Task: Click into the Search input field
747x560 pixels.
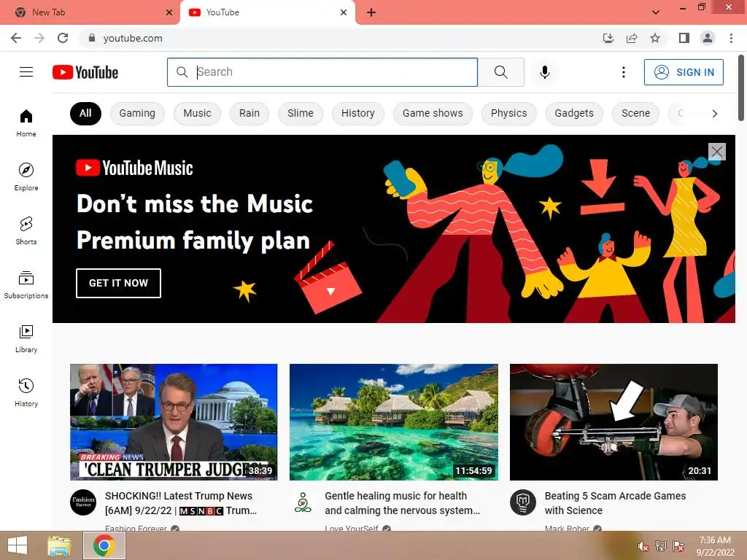Action: 322,72
